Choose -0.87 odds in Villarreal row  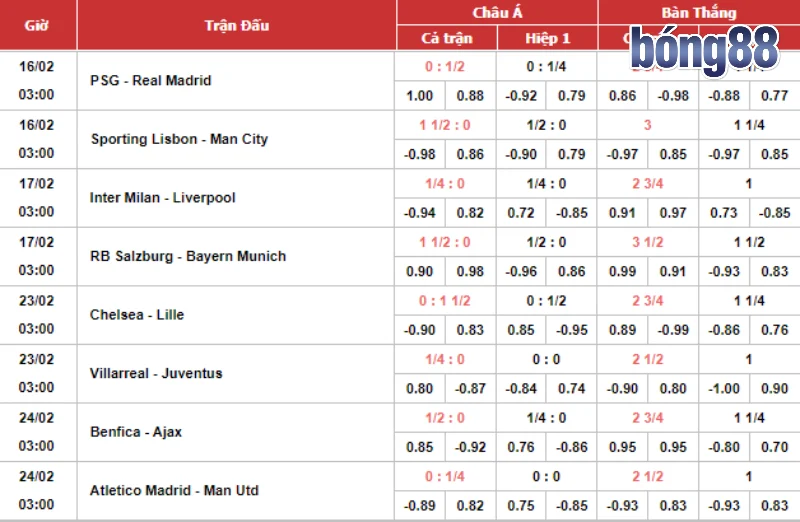[x=470, y=388]
